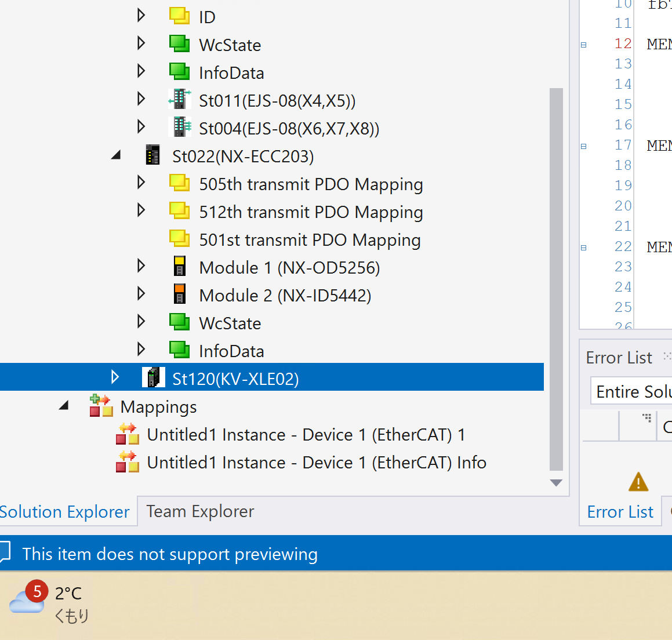Collapse the Mappings tree node
This screenshot has width=672, height=640.
click(64, 406)
